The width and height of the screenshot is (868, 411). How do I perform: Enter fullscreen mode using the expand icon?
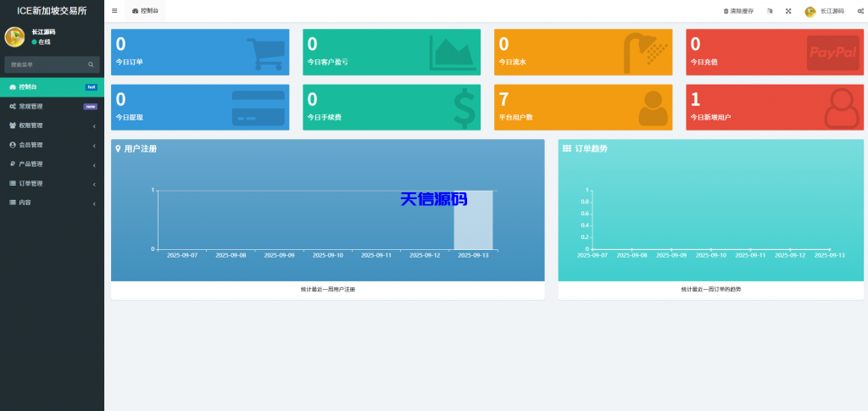tap(788, 11)
